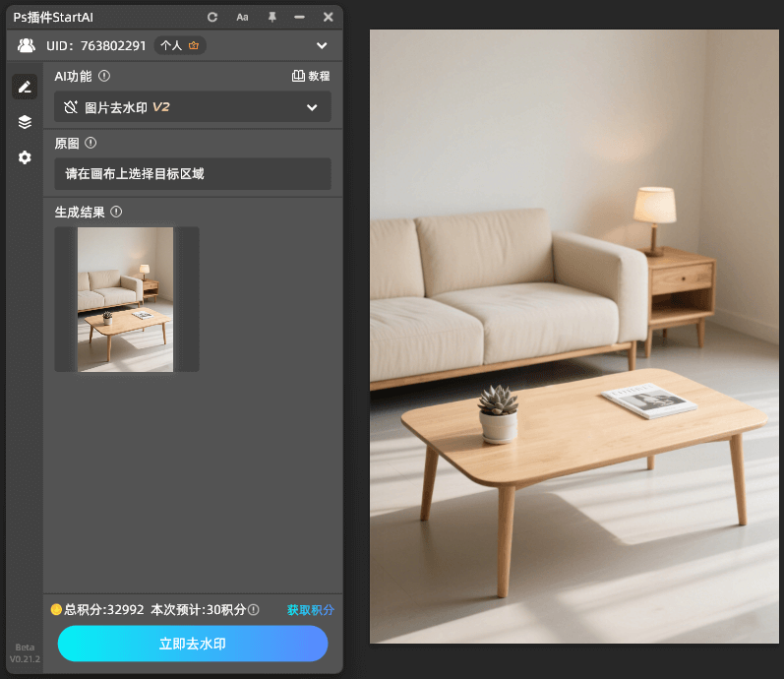Open the settings gear in sidebar

pyautogui.click(x=25, y=157)
